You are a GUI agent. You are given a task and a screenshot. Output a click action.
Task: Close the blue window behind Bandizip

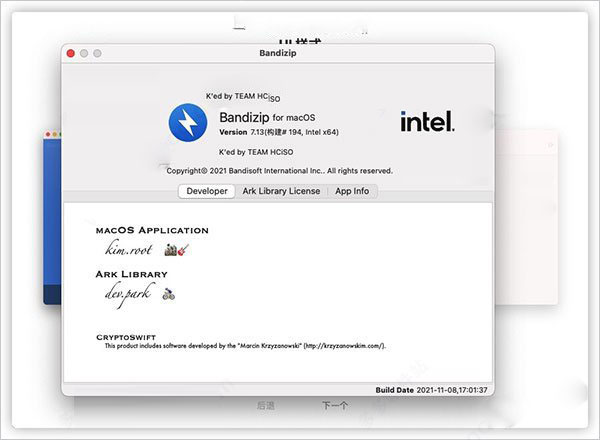tap(48, 134)
